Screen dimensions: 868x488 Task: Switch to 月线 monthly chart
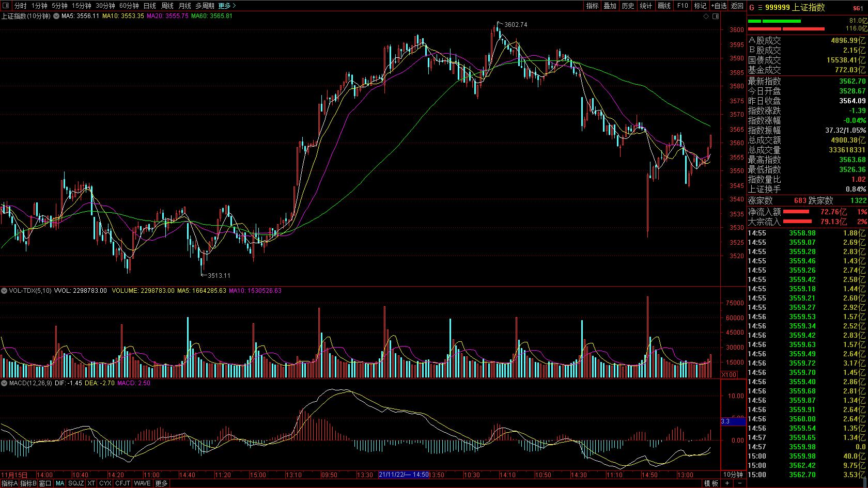click(x=184, y=6)
